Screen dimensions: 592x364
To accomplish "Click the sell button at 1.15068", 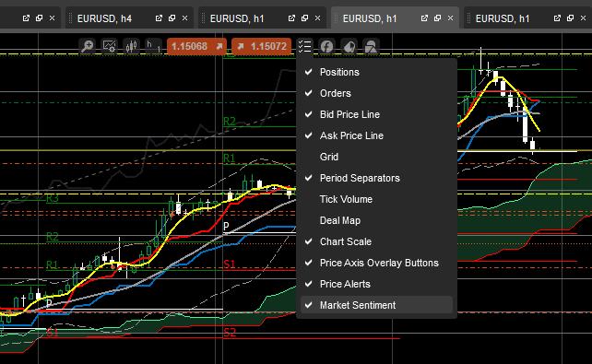I will [x=196, y=46].
